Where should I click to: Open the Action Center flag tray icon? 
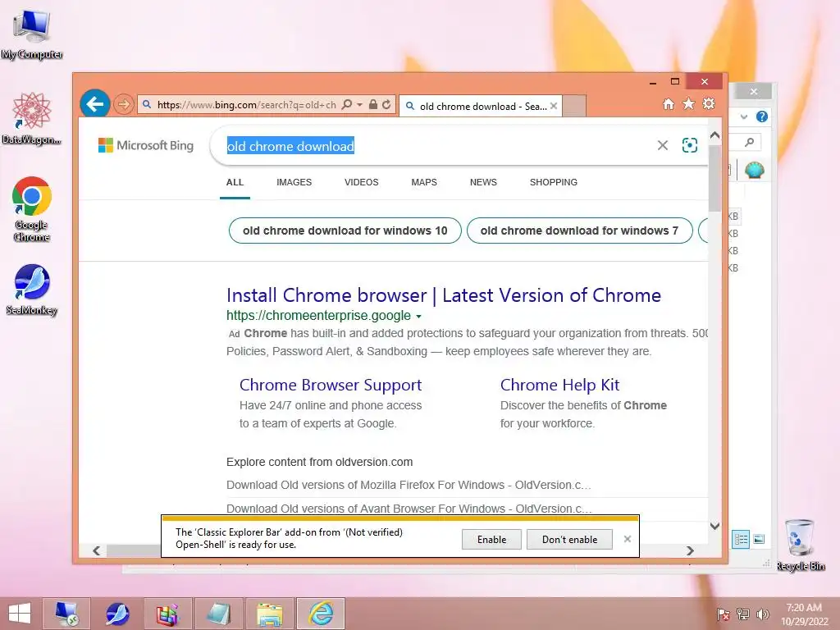(x=724, y=614)
